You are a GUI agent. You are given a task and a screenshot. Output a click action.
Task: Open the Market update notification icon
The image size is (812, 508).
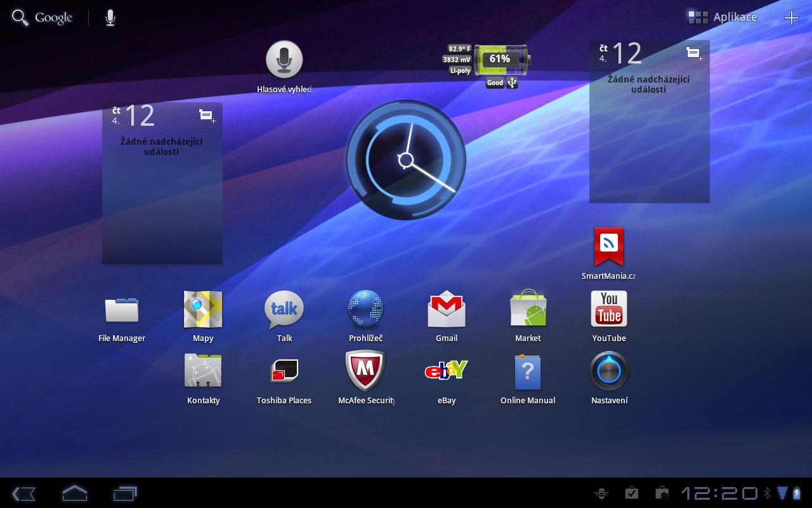click(x=662, y=493)
